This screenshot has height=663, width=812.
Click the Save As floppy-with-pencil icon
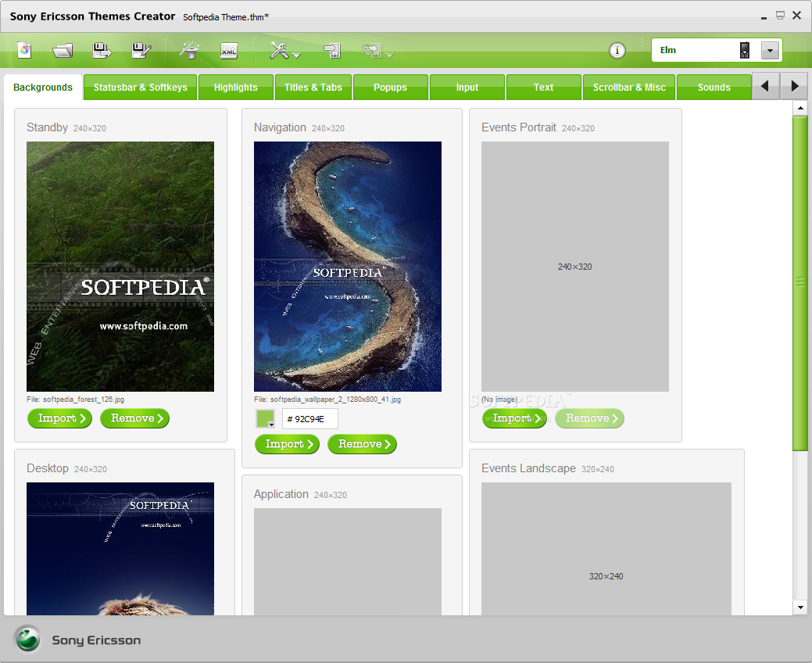(141, 50)
